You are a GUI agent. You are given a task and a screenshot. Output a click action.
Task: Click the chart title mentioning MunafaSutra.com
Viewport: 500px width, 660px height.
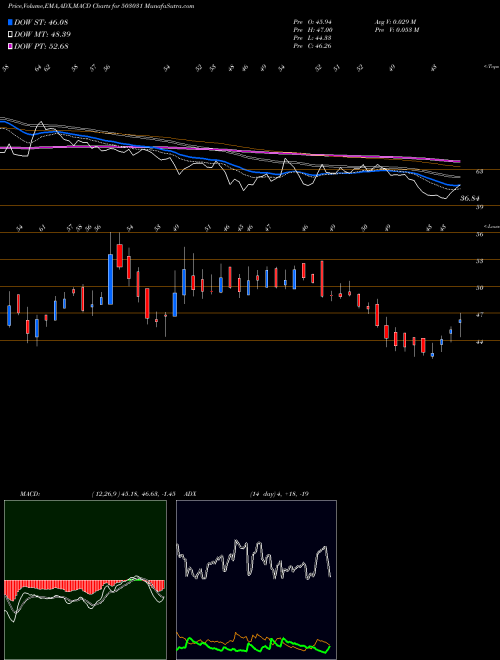pos(101,6)
